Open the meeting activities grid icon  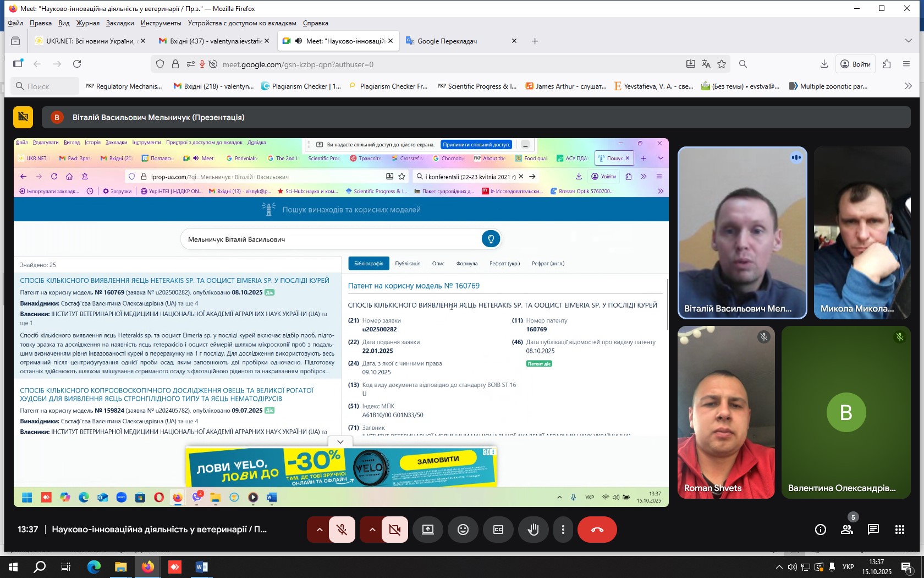pos(899,530)
